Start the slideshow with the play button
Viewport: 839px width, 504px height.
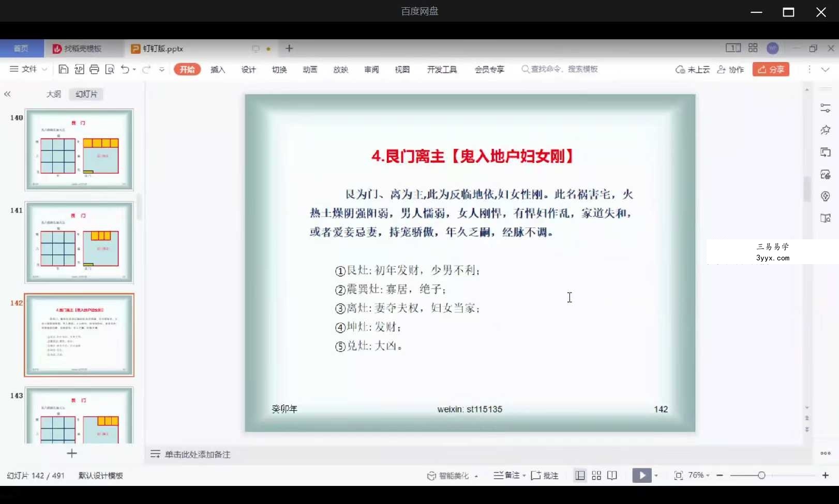point(642,476)
